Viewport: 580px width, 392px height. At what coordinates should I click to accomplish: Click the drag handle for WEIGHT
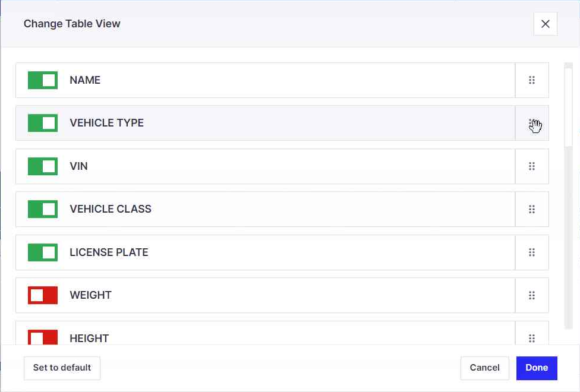point(532,295)
